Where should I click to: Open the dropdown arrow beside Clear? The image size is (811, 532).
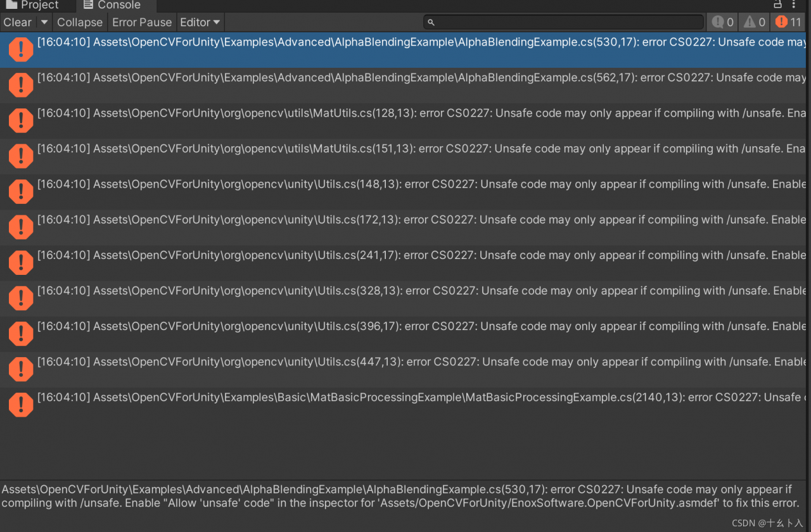44,22
